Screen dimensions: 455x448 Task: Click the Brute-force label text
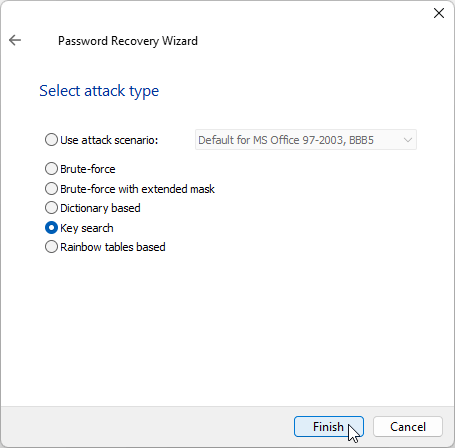pyautogui.click(x=88, y=169)
